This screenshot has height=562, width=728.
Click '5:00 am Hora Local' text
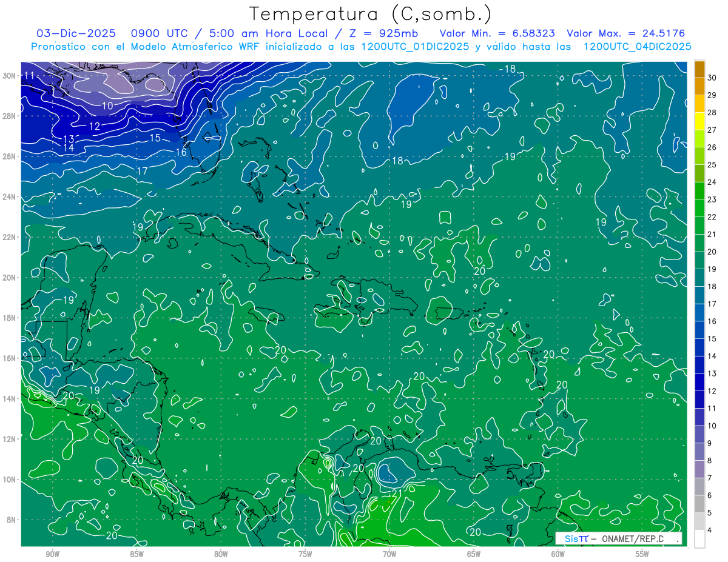point(265,33)
